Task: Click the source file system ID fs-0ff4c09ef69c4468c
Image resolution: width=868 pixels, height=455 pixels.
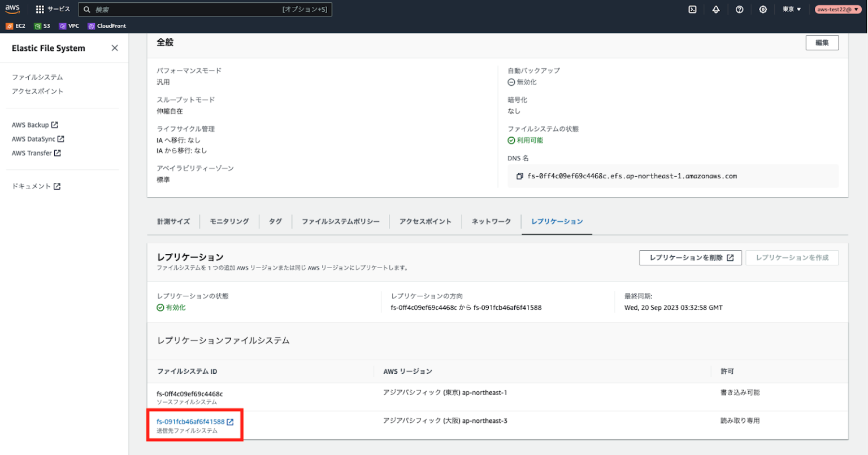Action: (x=190, y=394)
